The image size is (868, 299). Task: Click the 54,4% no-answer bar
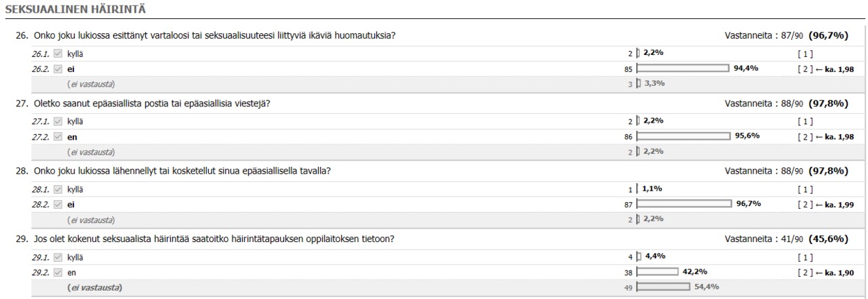point(663,287)
